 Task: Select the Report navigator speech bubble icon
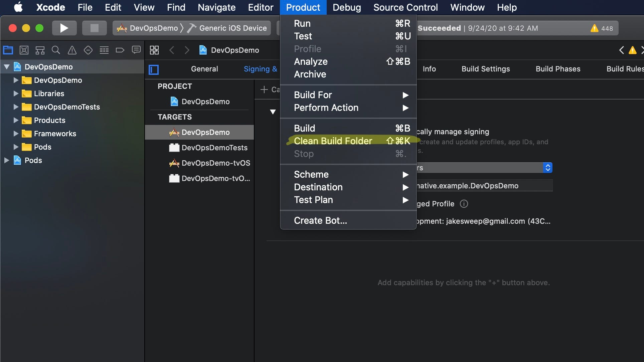tap(136, 50)
